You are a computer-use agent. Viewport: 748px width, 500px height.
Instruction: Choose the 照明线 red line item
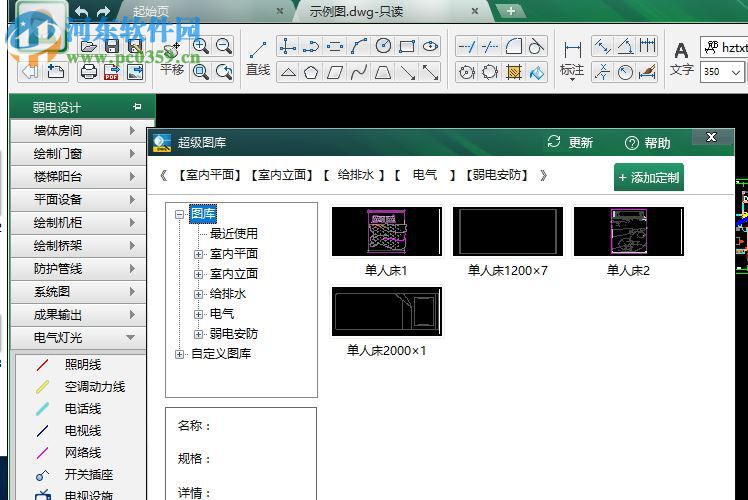tap(69, 365)
